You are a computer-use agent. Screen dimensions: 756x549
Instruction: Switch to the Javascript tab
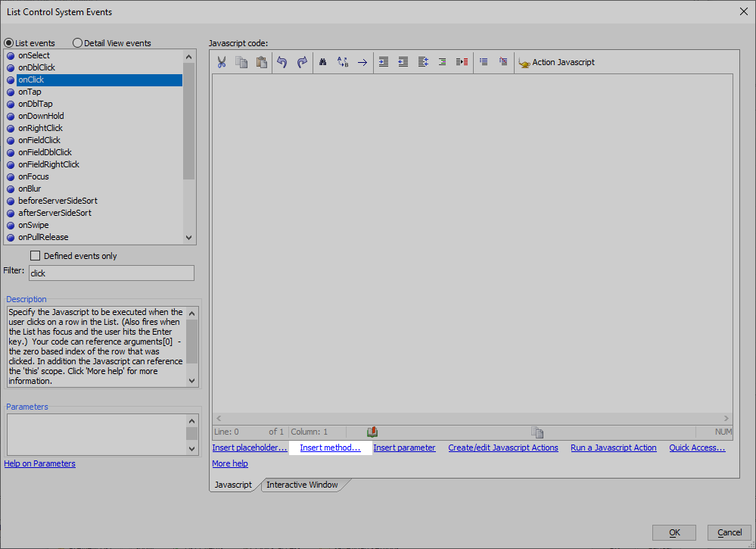tap(233, 485)
